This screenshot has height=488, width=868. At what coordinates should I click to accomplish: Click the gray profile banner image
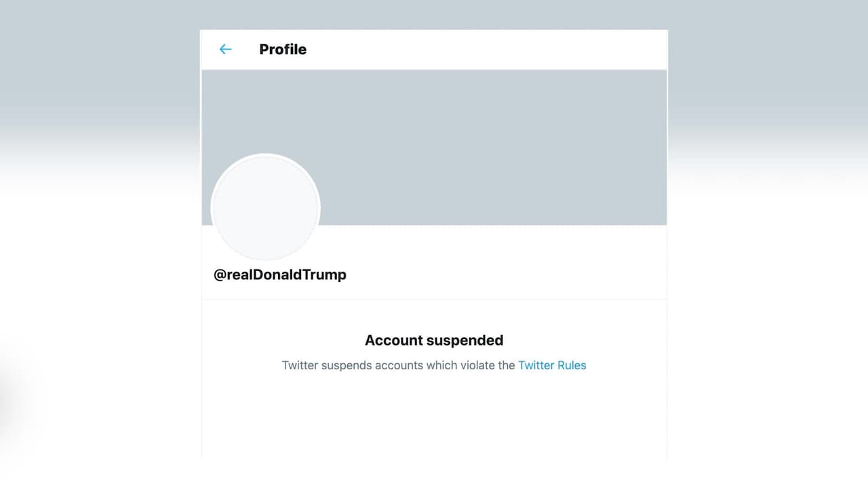tap(475, 136)
